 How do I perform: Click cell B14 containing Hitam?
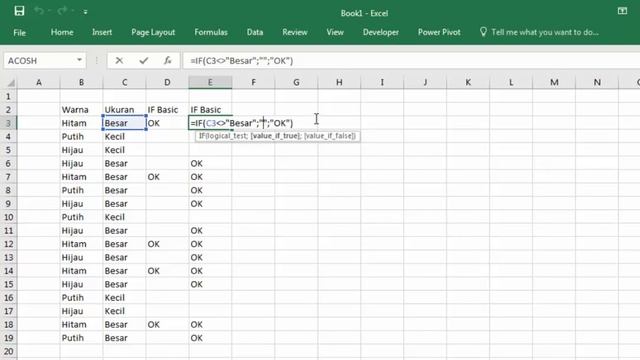pos(82,271)
